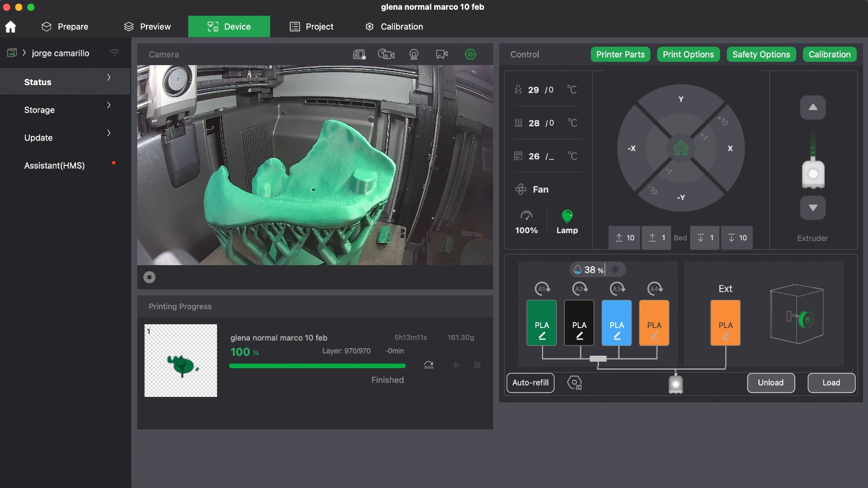868x488 pixels.
Task: Open the SD card storage icon
Action: tap(359, 54)
